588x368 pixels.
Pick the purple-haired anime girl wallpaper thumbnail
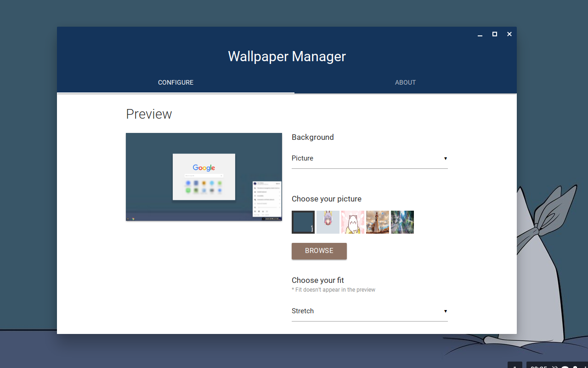tap(328, 222)
